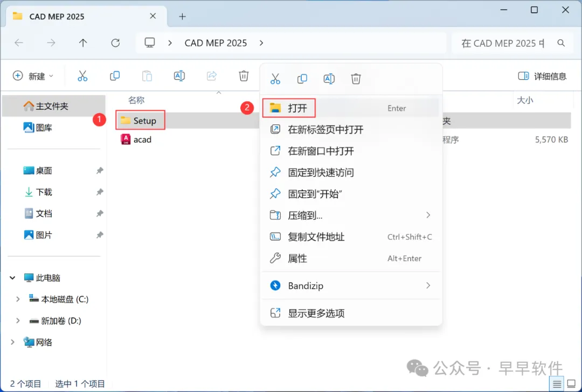Click the PC monitor icon in the address bar
Image resolution: width=582 pixels, height=392 pixels.
point(150,43)
